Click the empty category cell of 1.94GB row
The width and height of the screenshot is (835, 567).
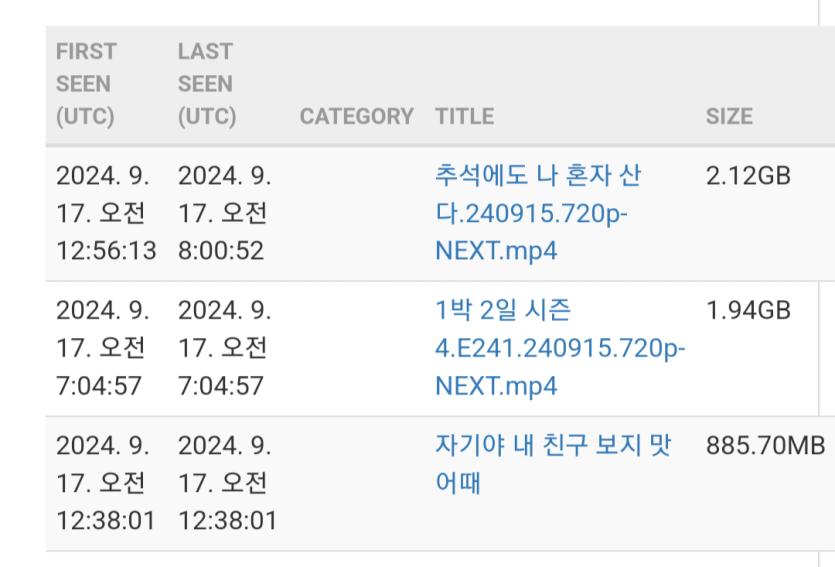[357, 349]
